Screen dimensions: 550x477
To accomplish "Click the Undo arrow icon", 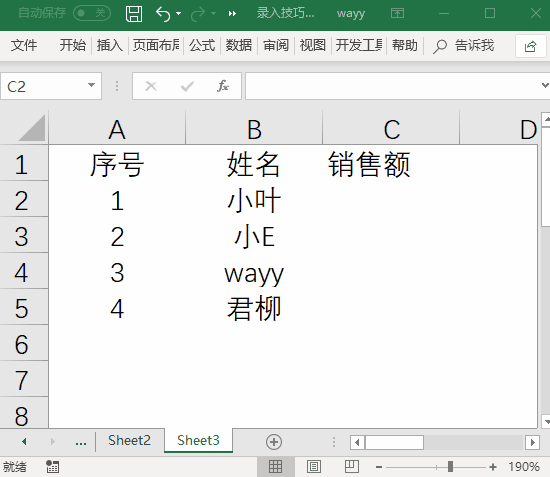I will [x=163, y=14].
